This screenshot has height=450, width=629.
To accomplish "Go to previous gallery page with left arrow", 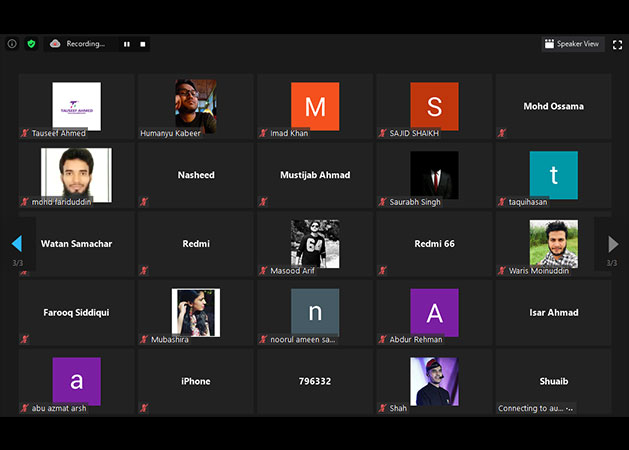I will tap(17, 244).
